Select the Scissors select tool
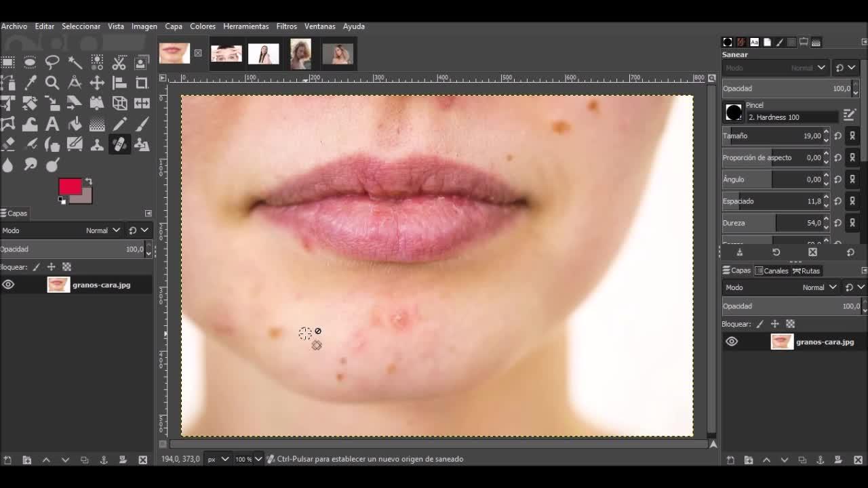 click(x=119, y=63)
